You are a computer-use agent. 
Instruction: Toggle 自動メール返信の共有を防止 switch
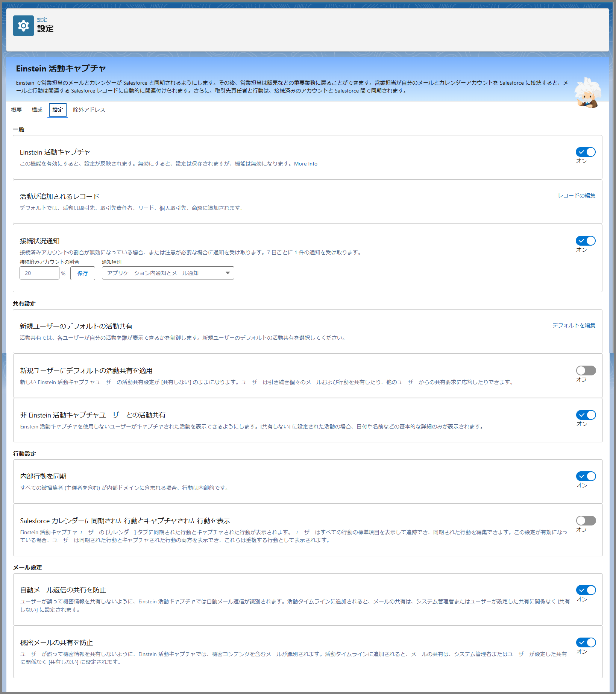click(586, 590)
